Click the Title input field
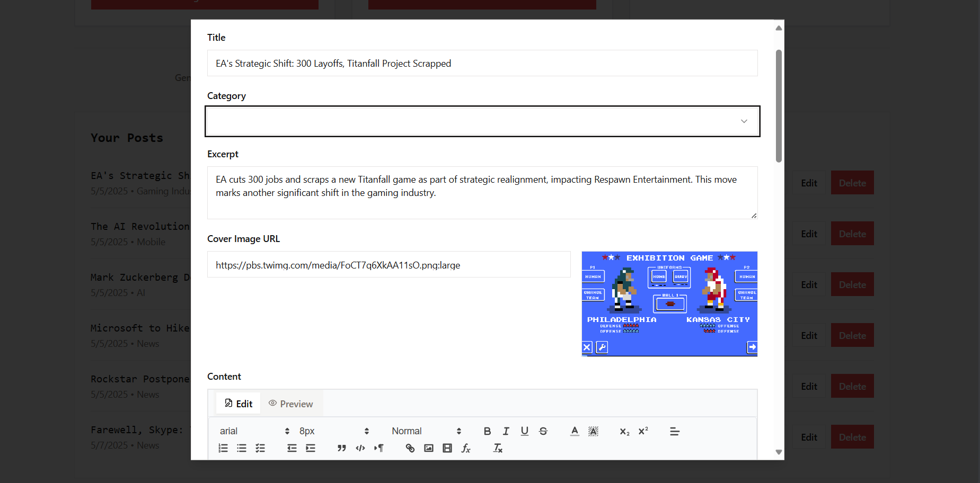The width and height of the screenshot is (980, 483). tap(482, 64)
